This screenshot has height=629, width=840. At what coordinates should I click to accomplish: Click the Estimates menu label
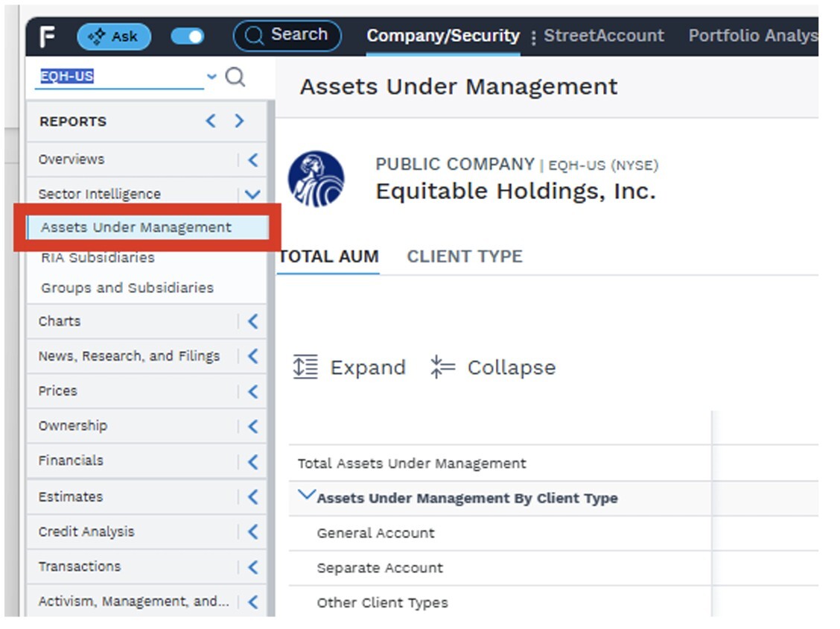[70, 496]
